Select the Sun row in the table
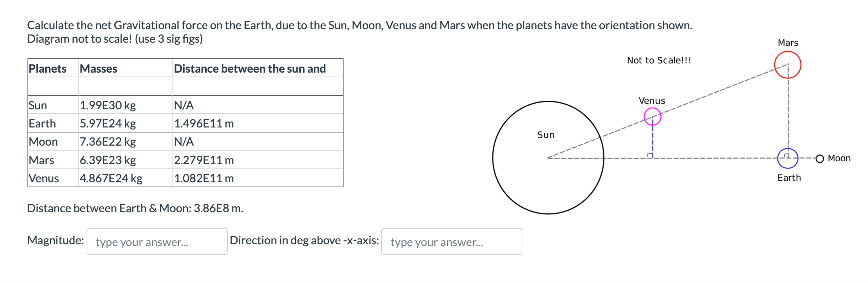Screen dimensions: 868x282 pyautogui.click(x=101, y=105)
